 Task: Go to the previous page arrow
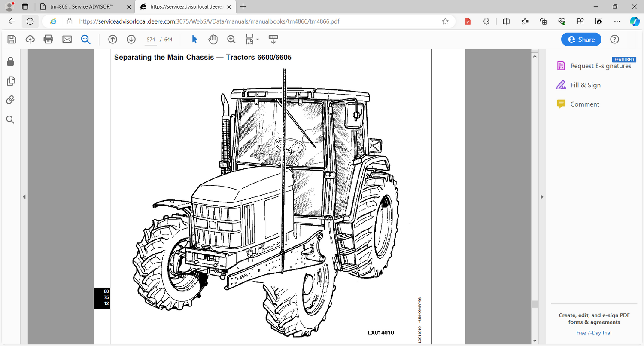[112, 40]
